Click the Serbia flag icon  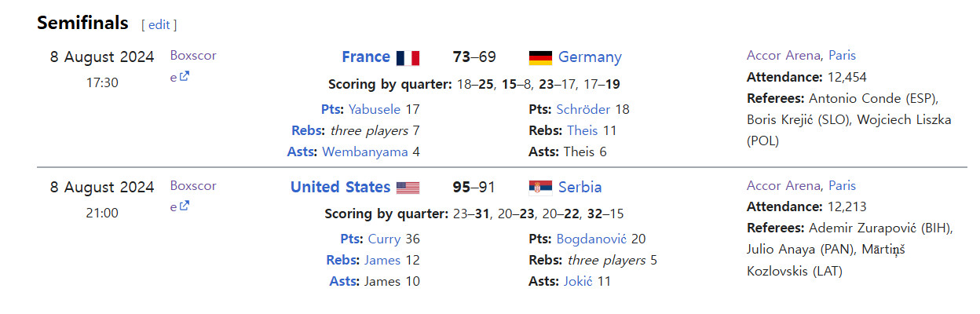pos(540,188)
